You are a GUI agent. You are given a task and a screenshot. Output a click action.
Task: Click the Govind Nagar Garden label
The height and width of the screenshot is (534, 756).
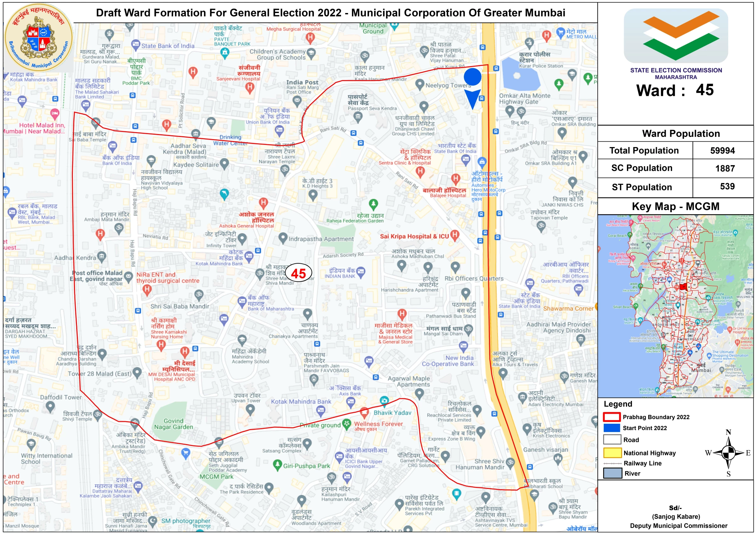pyautogui.click(x=174, y=424)
